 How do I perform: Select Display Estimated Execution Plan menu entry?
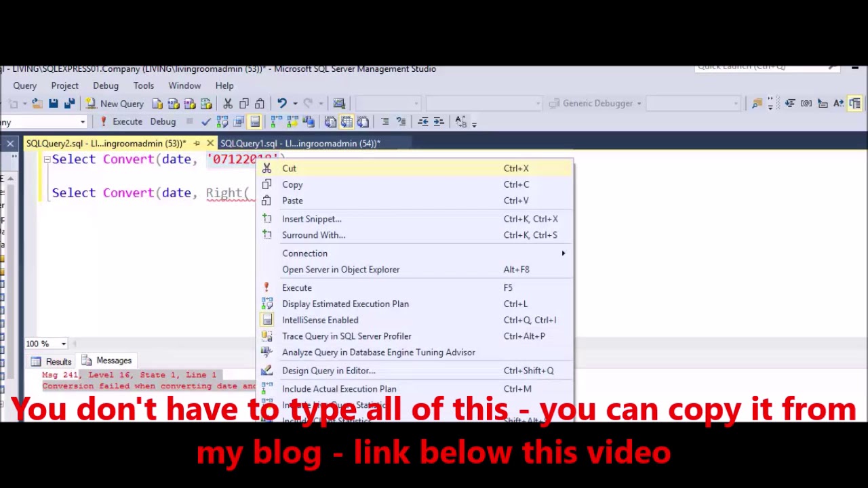tap(415, 304)
